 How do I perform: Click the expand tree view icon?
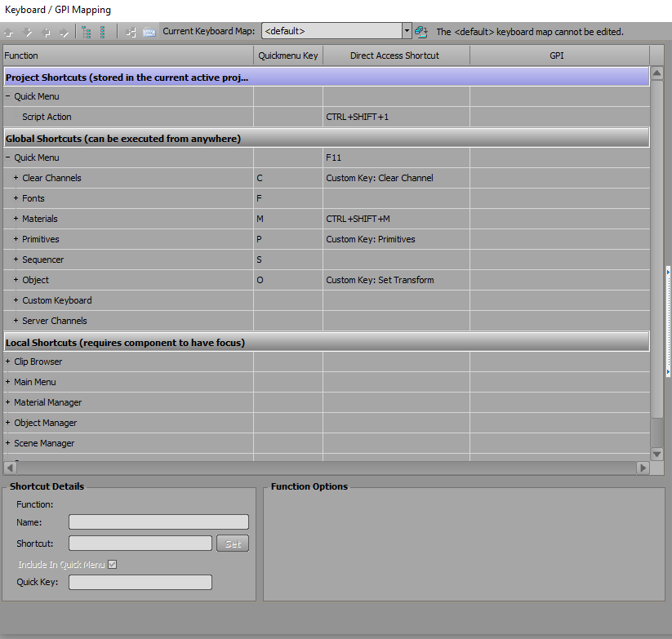pos(86,32)
